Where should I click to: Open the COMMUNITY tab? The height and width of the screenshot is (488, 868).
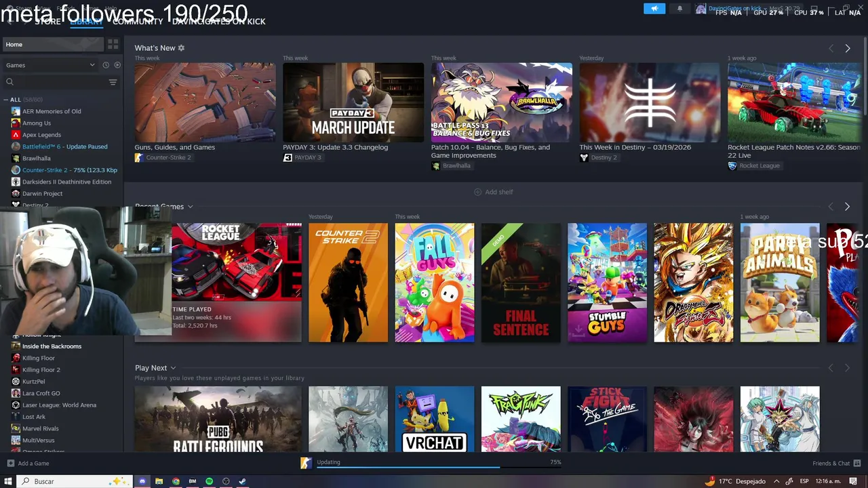coord(138,22)
